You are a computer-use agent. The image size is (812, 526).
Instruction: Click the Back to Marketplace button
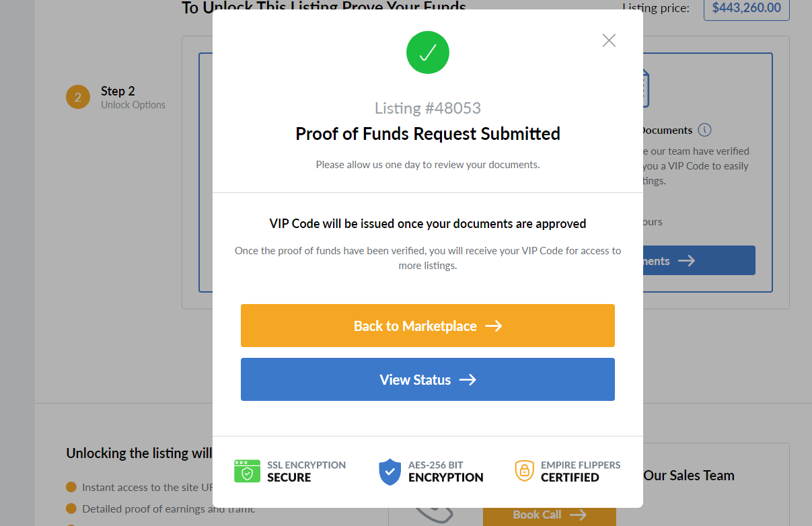pos(428,326)
